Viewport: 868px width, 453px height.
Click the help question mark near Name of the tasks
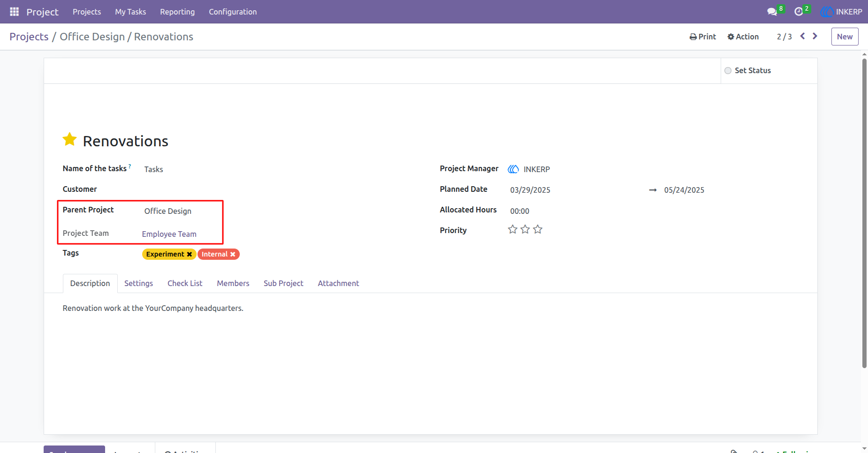point(130,166)
